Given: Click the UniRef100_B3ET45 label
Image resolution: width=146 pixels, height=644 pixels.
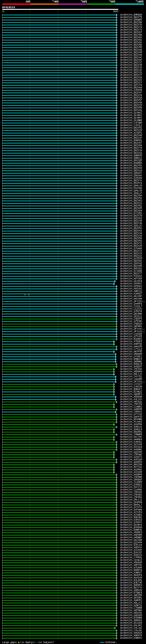Looking at the screenshot, I should pyautogui.click(x=131, y=583).
